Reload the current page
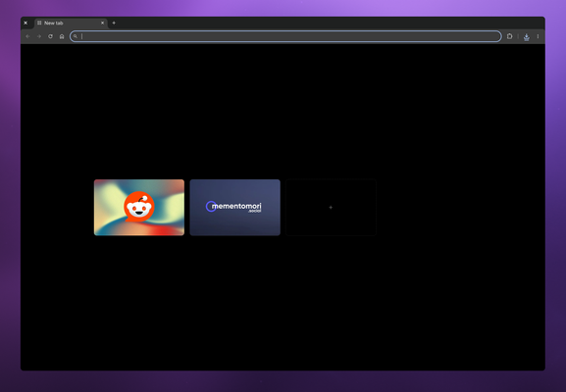This screenshot has height=392, width=566. pyautogui.click(x=51, y=36)
